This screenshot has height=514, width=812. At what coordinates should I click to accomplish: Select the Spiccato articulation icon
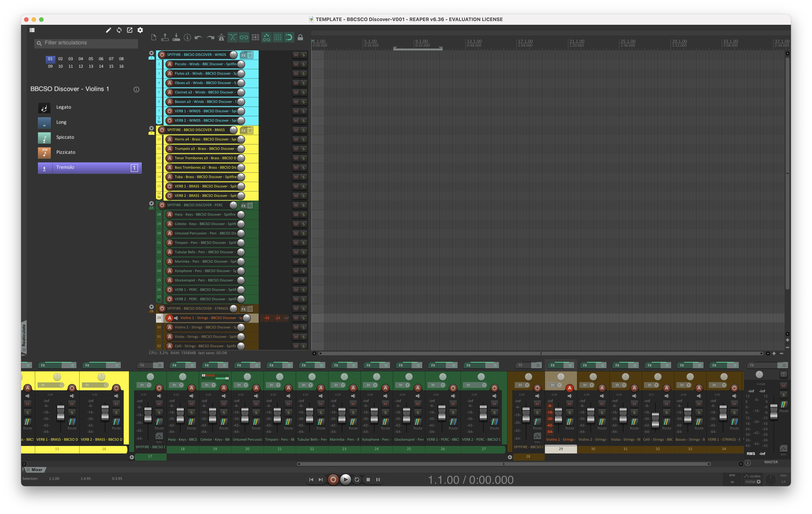[45, 137]
